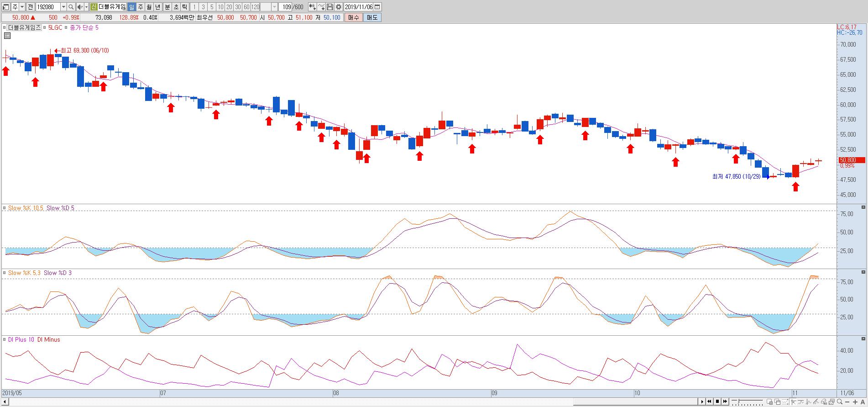Select 년 yearly period toggle
The width and height of the screenshot is (868, 407).
[x=157, y=7]
